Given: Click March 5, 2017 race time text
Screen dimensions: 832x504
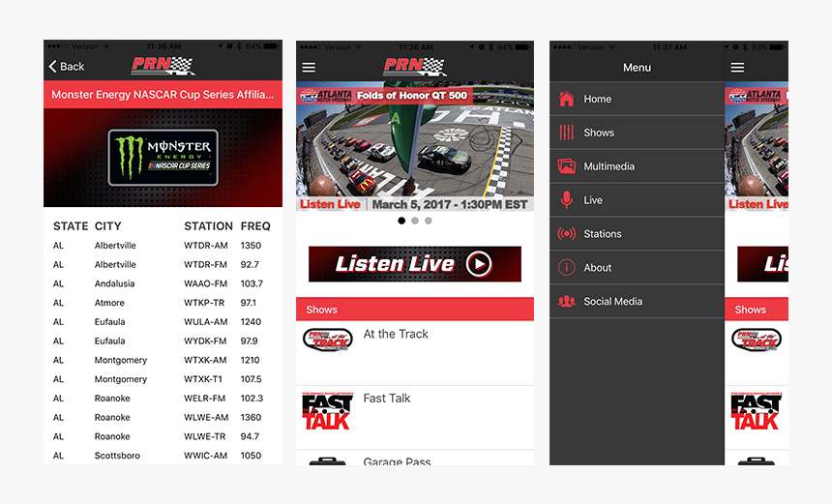Looking at the screenshot, I should (450, 204).
